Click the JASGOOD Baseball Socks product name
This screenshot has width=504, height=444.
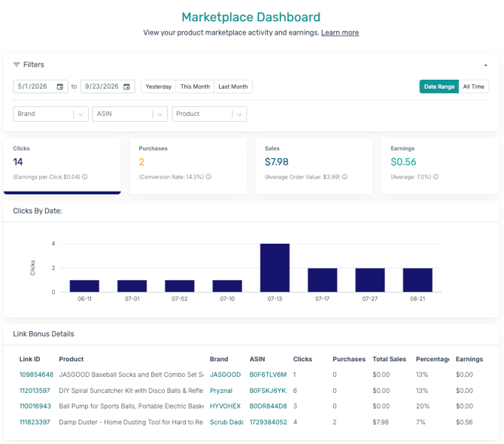pyautogui.click(x=131, y=375)
